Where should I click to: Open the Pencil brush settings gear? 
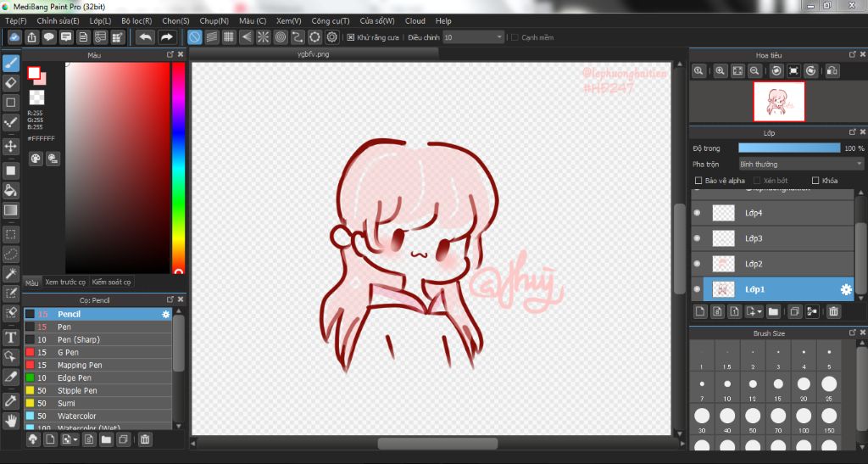tap(165, 314)
